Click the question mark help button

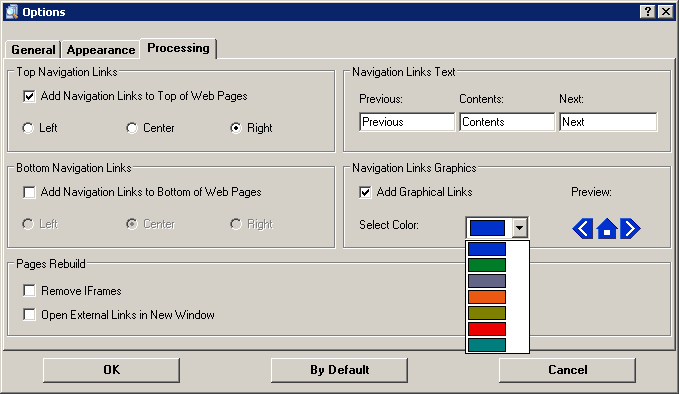647,11
